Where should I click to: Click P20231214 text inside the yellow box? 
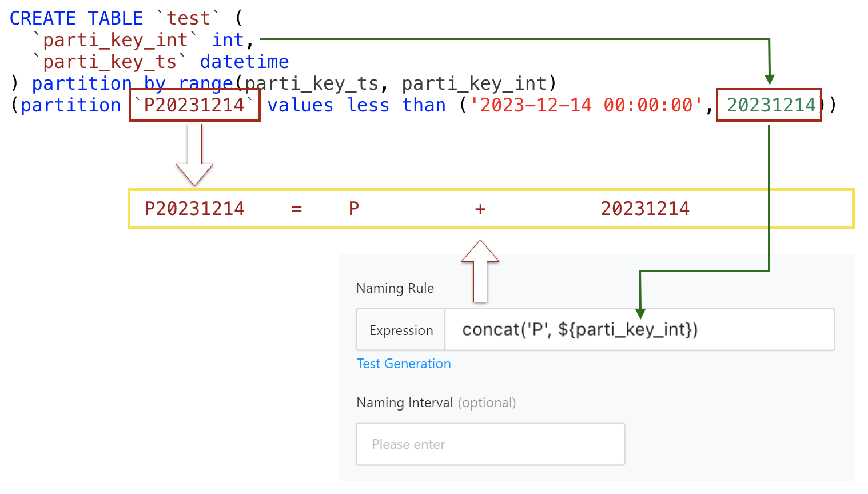(194, 209)
